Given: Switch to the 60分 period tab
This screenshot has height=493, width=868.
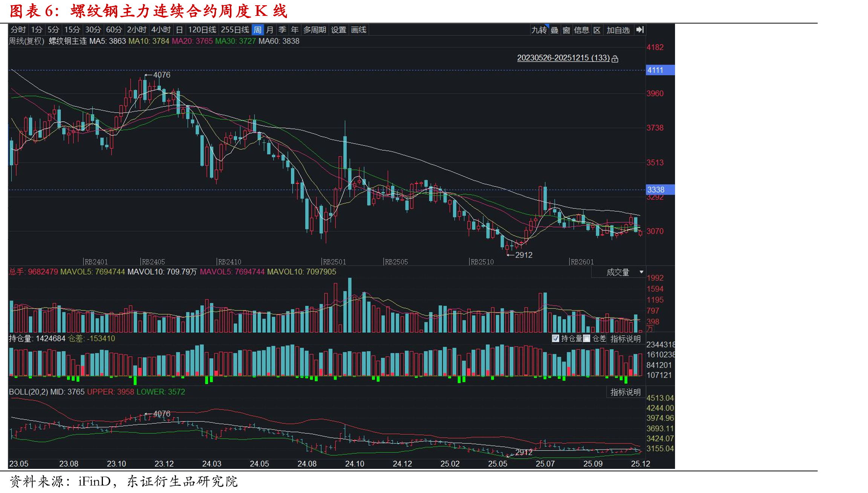Looking at the screenshot, I should [x=114, y=30].
